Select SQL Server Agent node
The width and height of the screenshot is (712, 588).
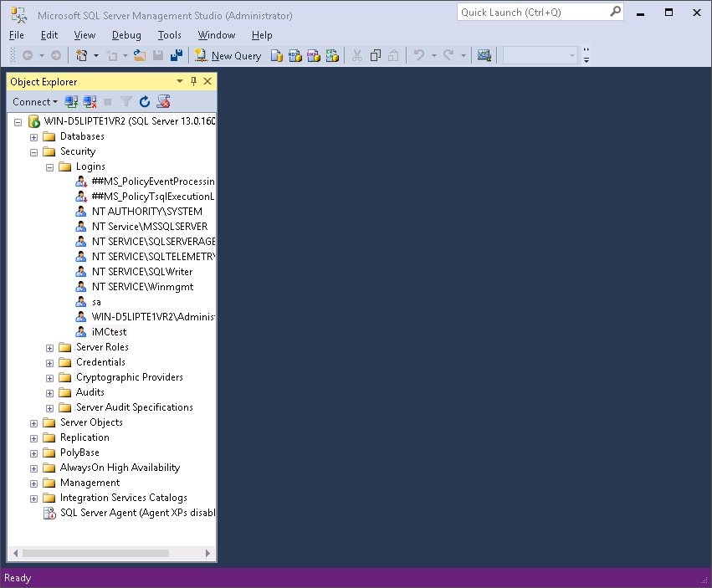click(x=137, y=513)
